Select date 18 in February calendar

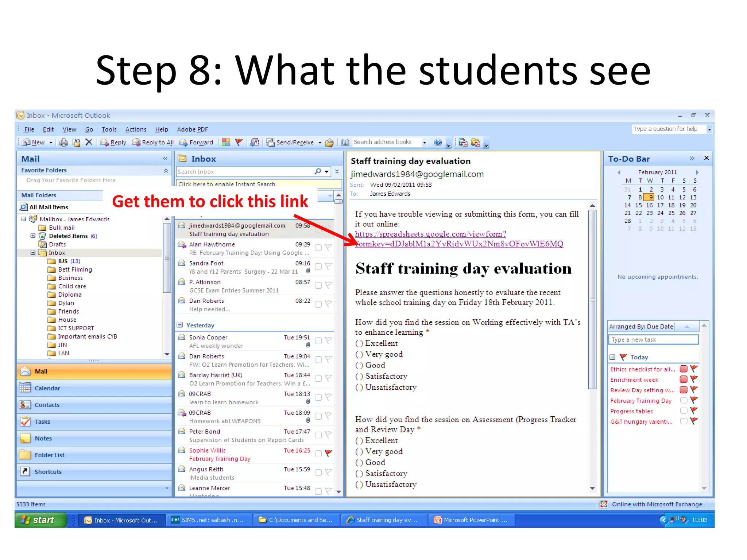tap(671, 205)
